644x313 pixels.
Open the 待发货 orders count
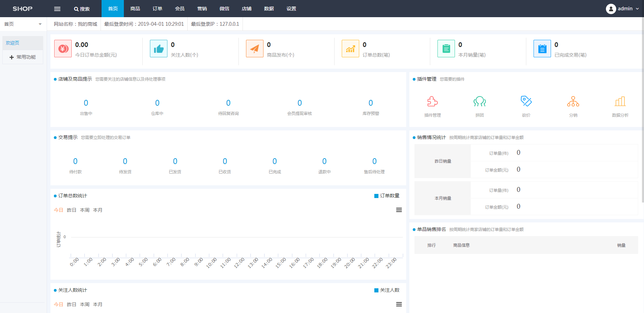coord(125,161)
